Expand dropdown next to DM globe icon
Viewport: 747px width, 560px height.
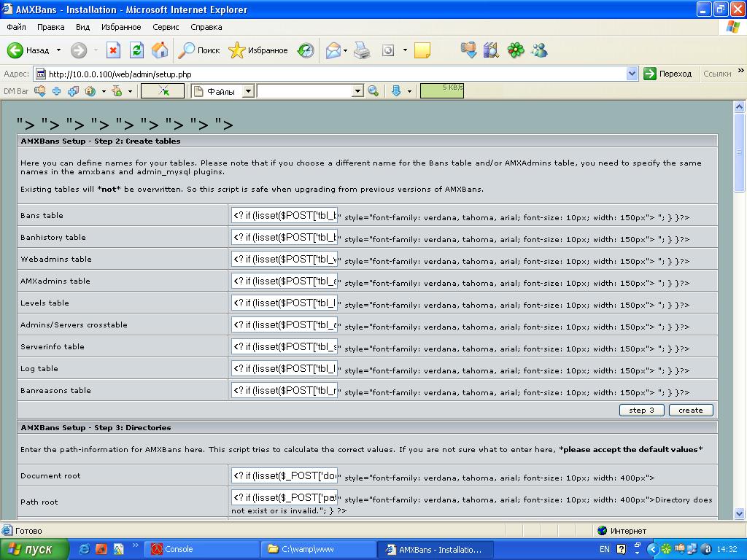[104, 91]
